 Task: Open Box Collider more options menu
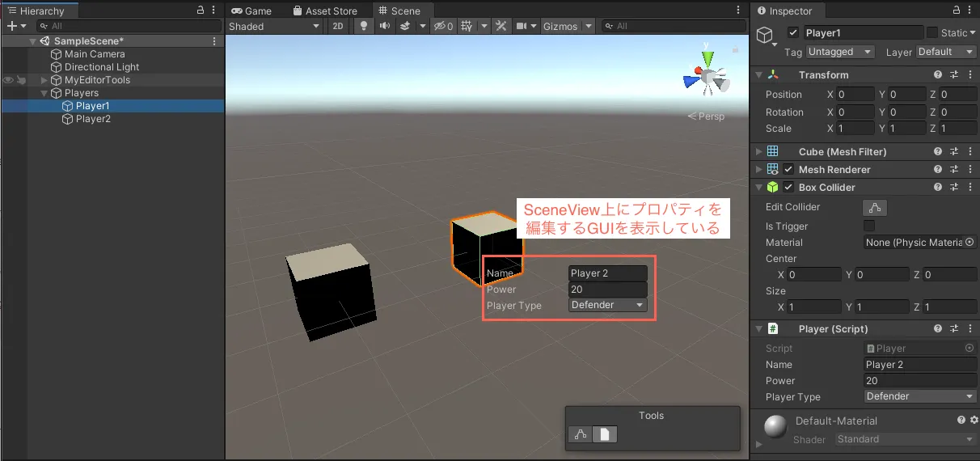pyautogui.click(x=969, y=187)
